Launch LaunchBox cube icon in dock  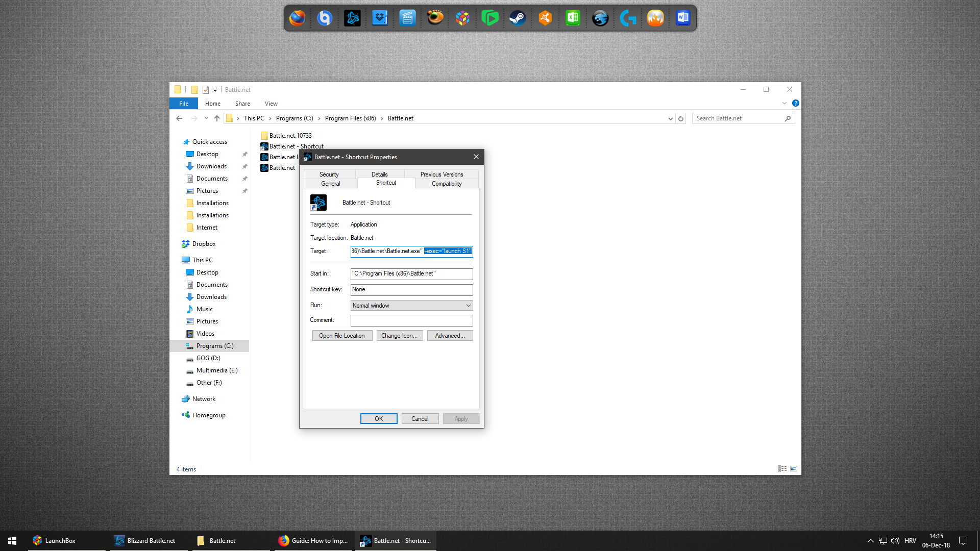(462, 18)
